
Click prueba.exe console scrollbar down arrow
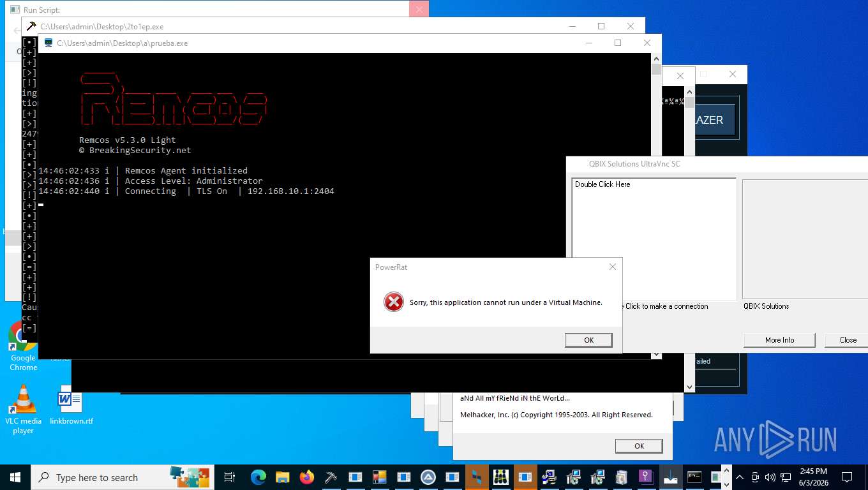pos(656,353)
